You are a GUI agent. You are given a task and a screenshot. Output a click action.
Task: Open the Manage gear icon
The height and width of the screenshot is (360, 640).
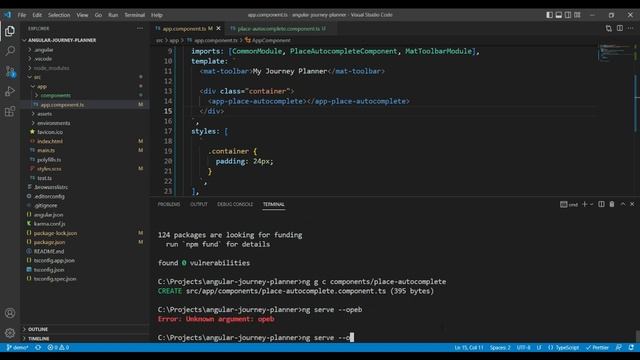click(x=10, y=333)
